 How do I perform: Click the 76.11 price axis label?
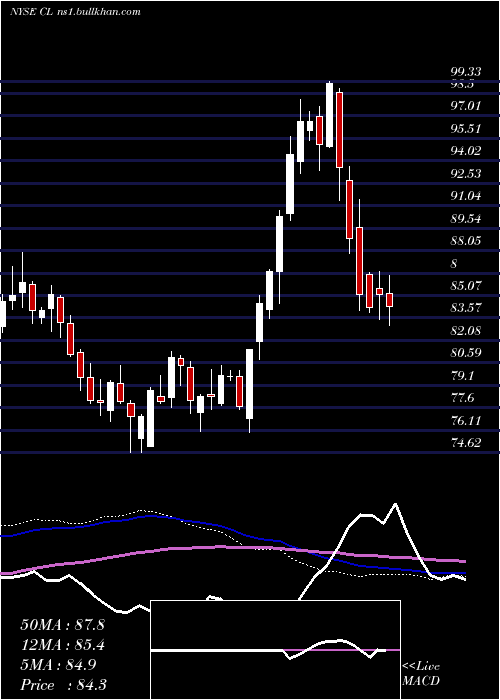[x=466, y=421]
